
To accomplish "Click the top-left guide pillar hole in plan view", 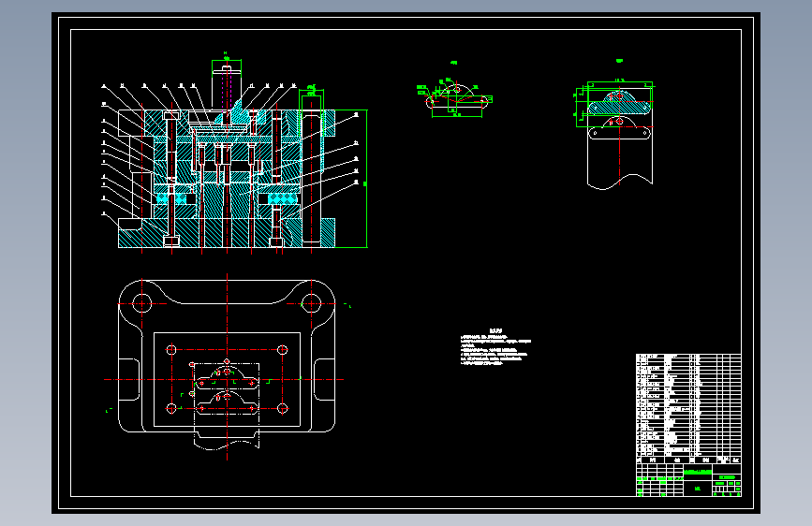I will (x=142, y=303).
